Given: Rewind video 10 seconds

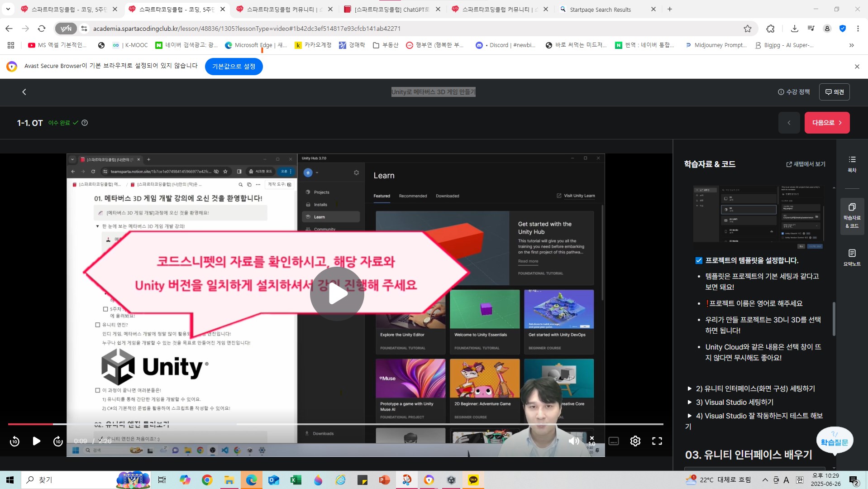Looking at the screenshot, I should 14,441.
